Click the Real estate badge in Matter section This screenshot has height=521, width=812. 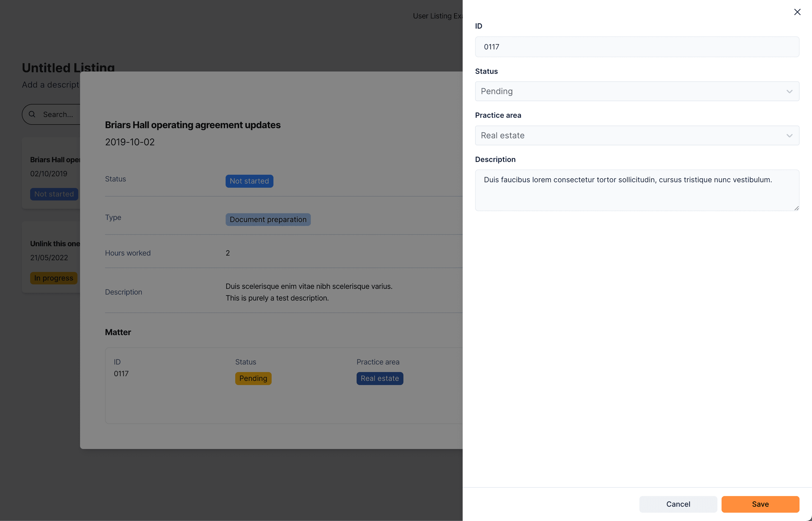coord(379,378)
